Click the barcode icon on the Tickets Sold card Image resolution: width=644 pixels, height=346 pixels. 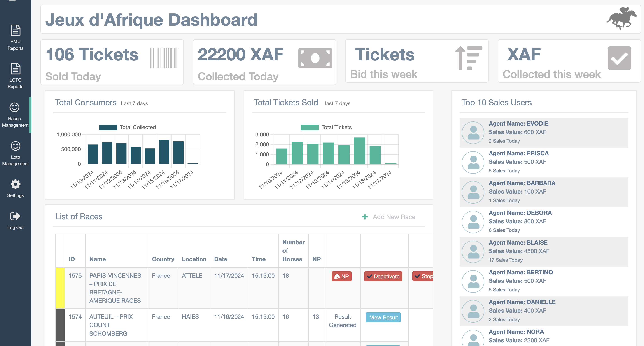(x=164, y=58)
